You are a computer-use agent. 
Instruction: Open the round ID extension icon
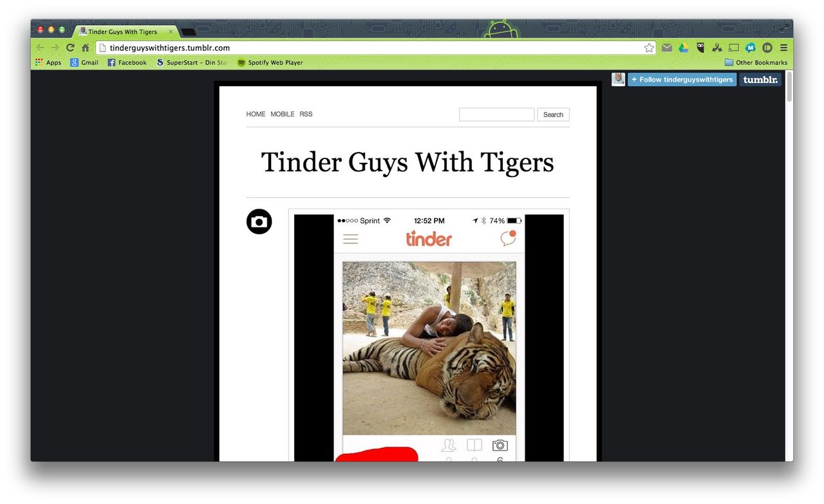(x=767, y=48)
